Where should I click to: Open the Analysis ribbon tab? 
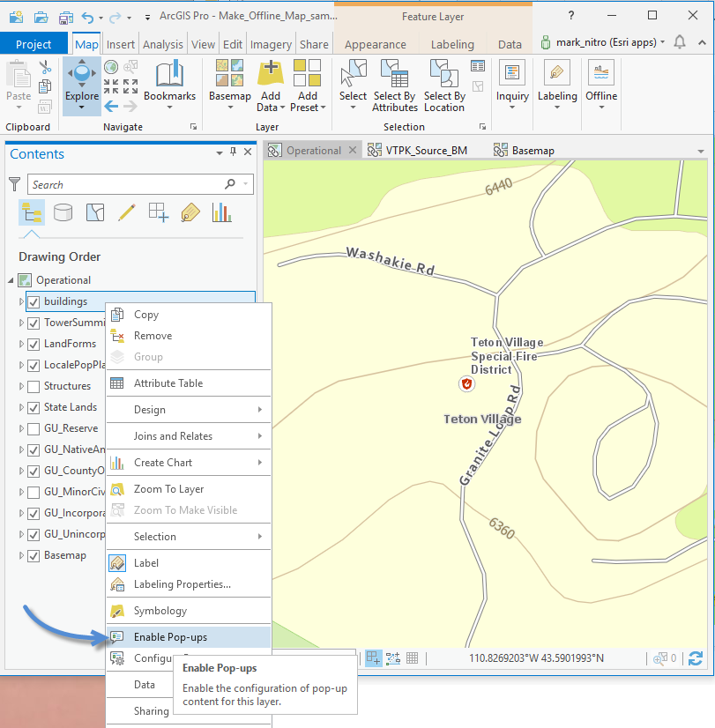click(162, 44)
